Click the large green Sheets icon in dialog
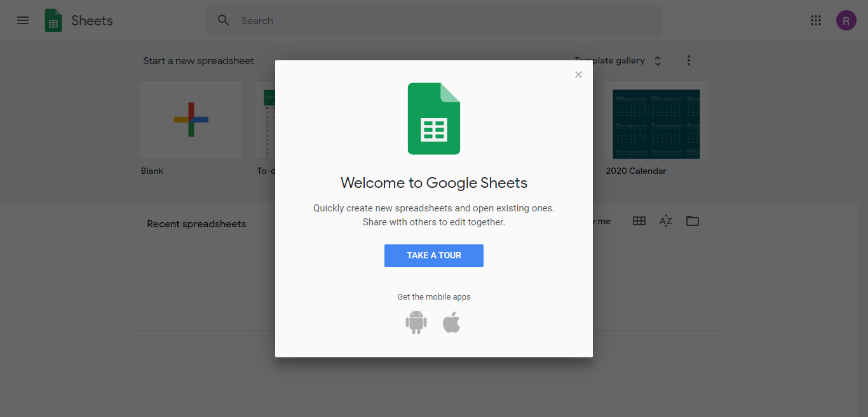The width and height of the screenshot is (868, 417). click(x=434, y=119)
